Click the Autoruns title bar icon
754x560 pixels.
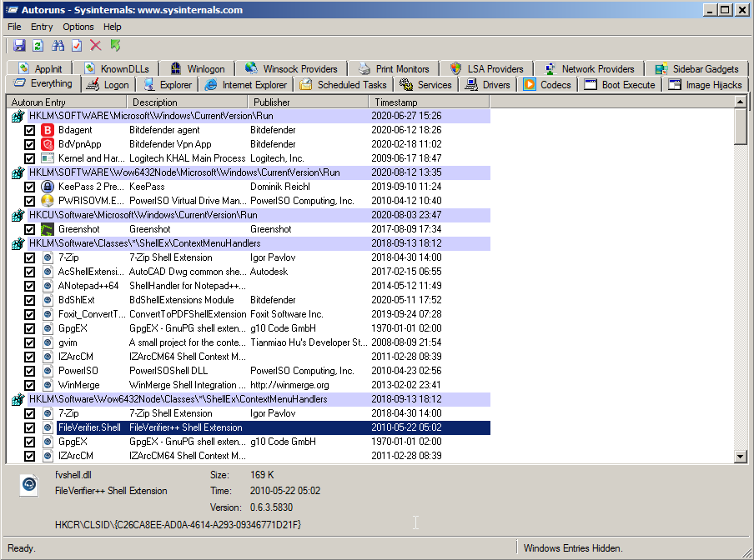(x=12, y=10)
